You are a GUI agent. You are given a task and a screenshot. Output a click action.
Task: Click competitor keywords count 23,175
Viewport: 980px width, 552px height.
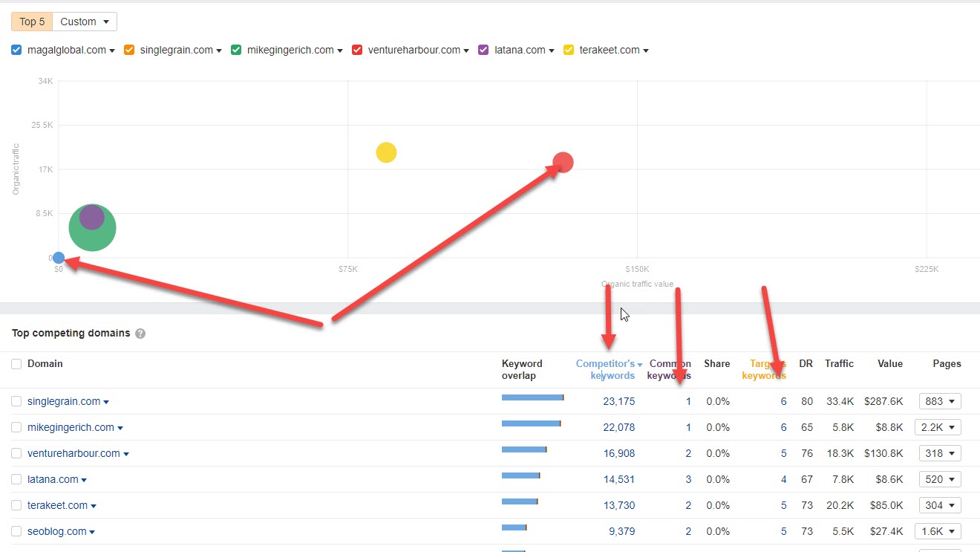[619, 401]
